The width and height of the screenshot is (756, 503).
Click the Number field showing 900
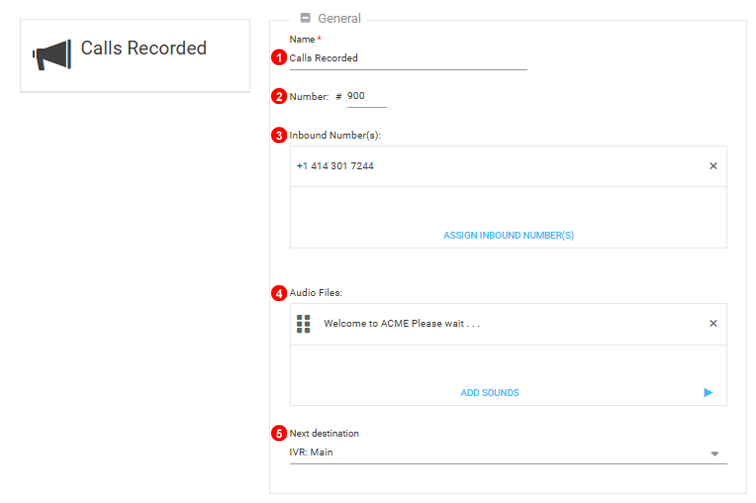(x=365, y=96)
